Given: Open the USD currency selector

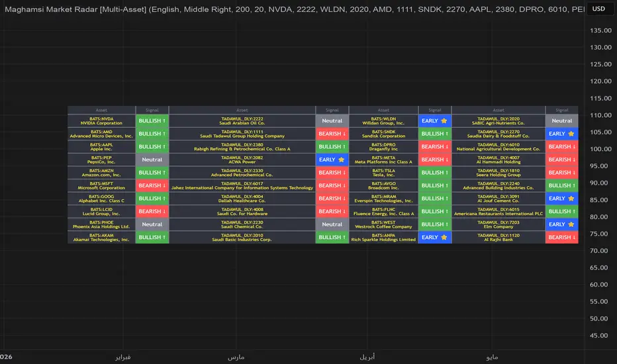Looking at the screenshot, I should (x=598, y=9).
